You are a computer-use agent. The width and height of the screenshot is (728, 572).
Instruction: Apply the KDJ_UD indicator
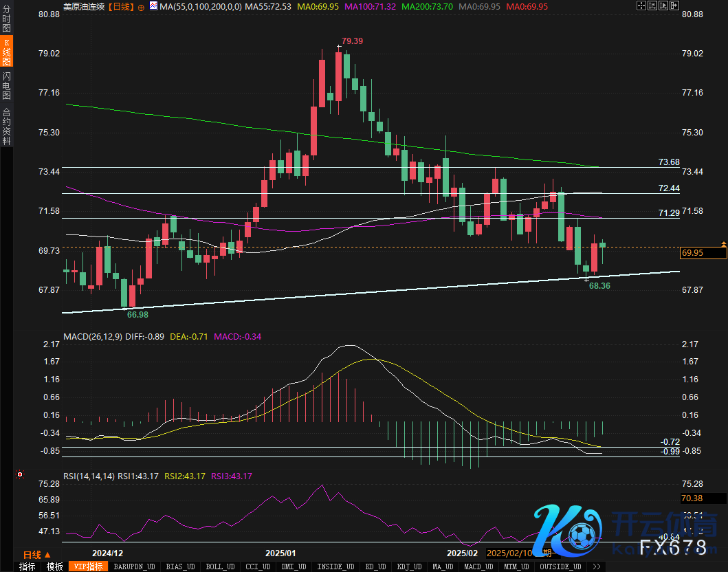(x=411, y=566)
